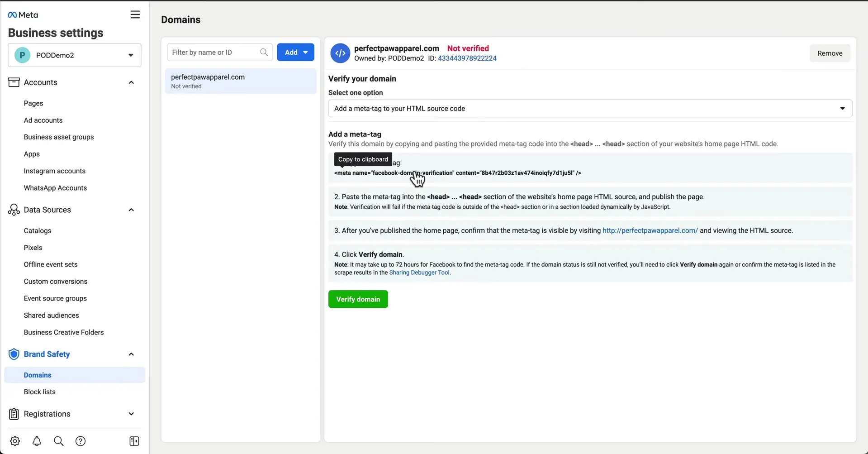Collapse the Data Sources section
Viewport: 868px width, 454px height.
[131, 210]
